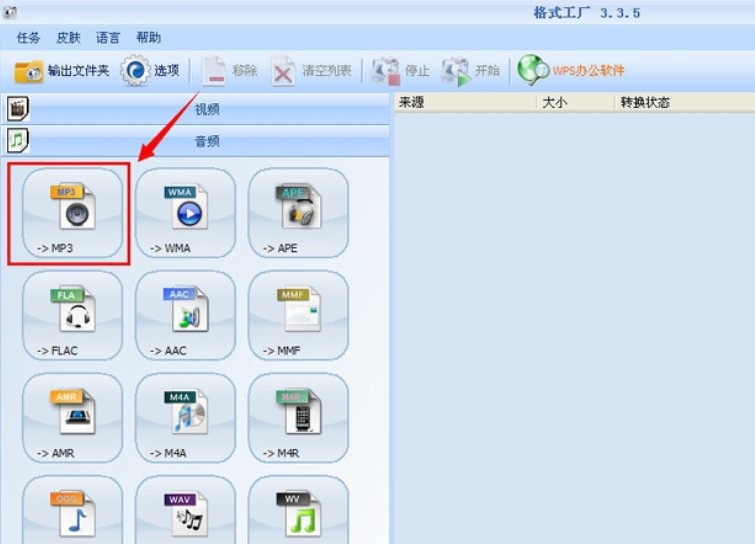Start conversion with 开始 button
The image size is (755, 544).
click(471, 71)
